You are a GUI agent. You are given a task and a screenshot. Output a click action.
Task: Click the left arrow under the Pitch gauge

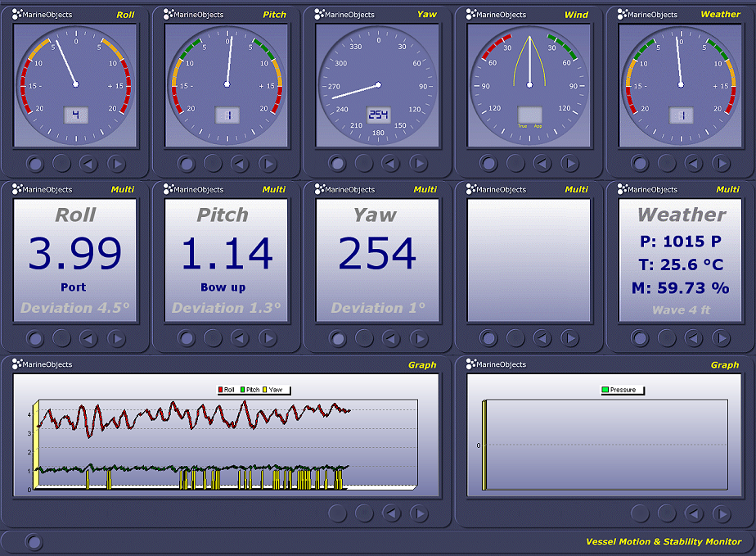tap(240, 164)
